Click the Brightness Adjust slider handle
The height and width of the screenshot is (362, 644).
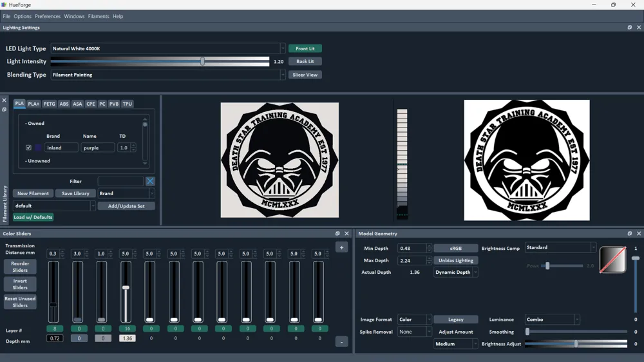[576, 343]
